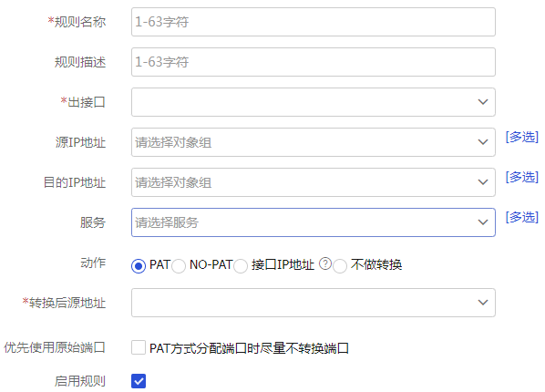The width and height of the screenshot is (545, 392).
Task: Click the 多选 link next to 源IP地址
Action: (521, 137)
